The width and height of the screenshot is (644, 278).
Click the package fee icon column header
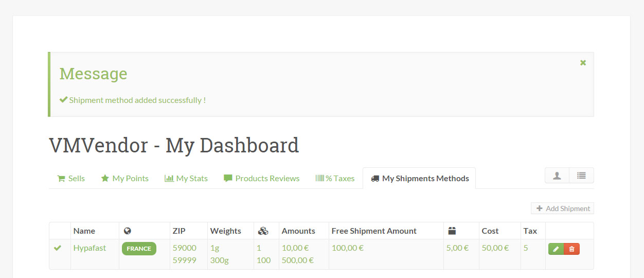pos(452,231)
